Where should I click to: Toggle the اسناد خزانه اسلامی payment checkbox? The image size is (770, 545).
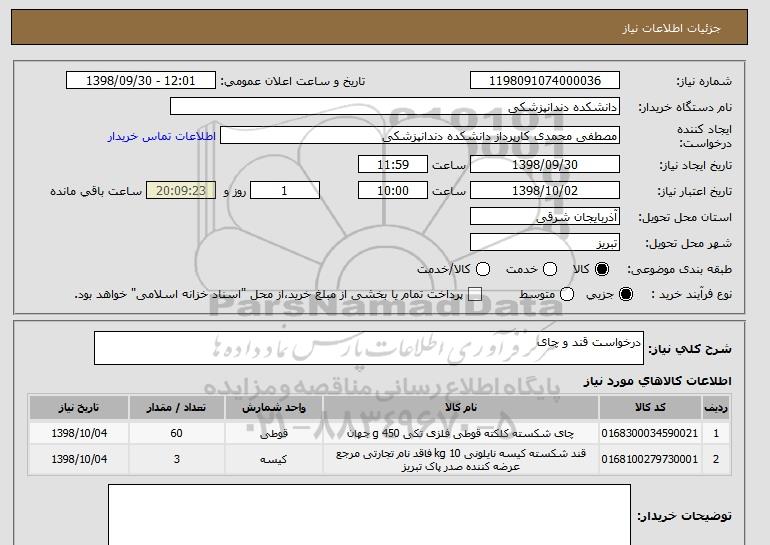coord(475,294)
